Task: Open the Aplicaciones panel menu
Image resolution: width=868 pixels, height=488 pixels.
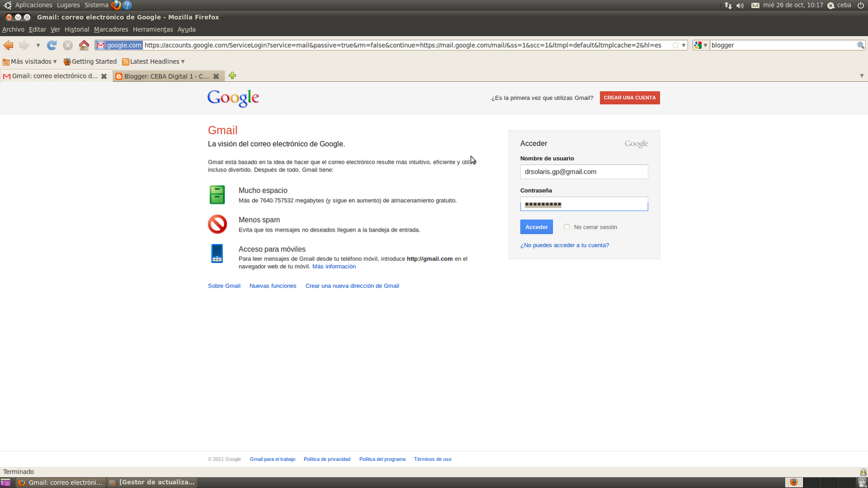Action: [34, 5]
